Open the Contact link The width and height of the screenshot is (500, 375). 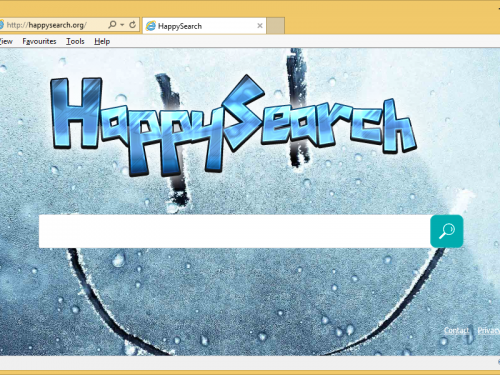[456, 330]
